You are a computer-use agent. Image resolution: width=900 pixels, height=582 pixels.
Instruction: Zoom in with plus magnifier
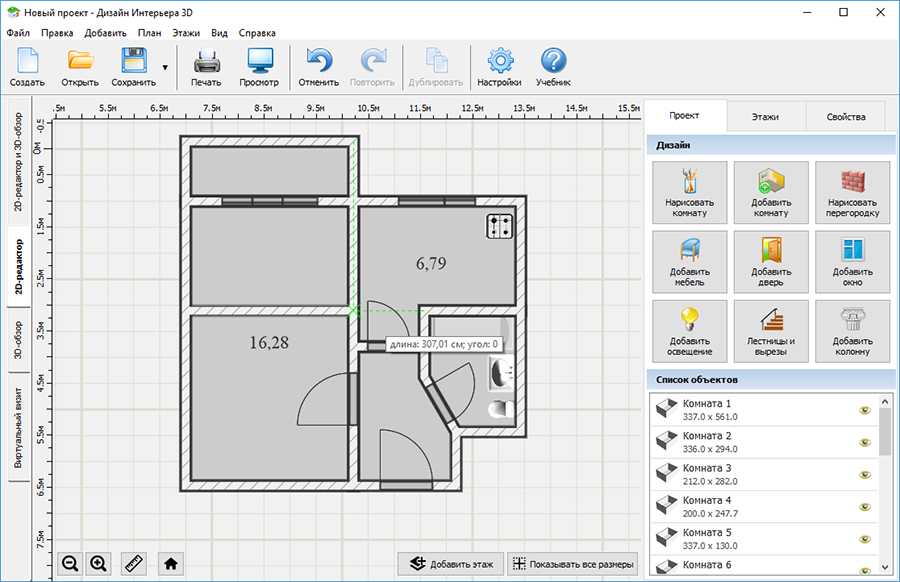point(98,564)
